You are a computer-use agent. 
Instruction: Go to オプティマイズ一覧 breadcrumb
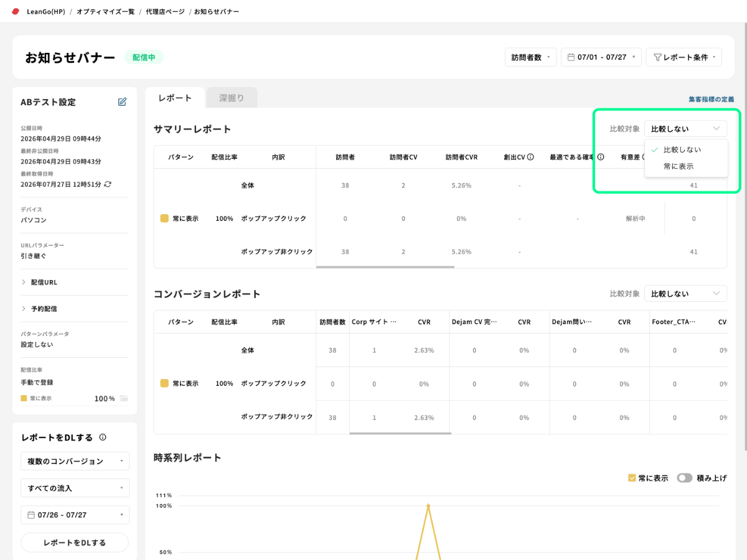[x=105, y=12]
